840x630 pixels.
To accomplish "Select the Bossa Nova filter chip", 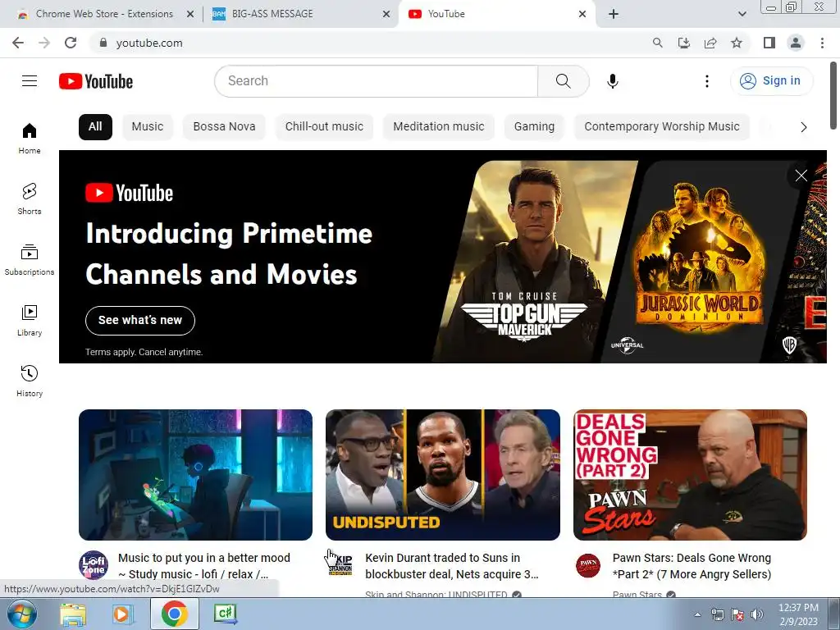I will [224, 127].
